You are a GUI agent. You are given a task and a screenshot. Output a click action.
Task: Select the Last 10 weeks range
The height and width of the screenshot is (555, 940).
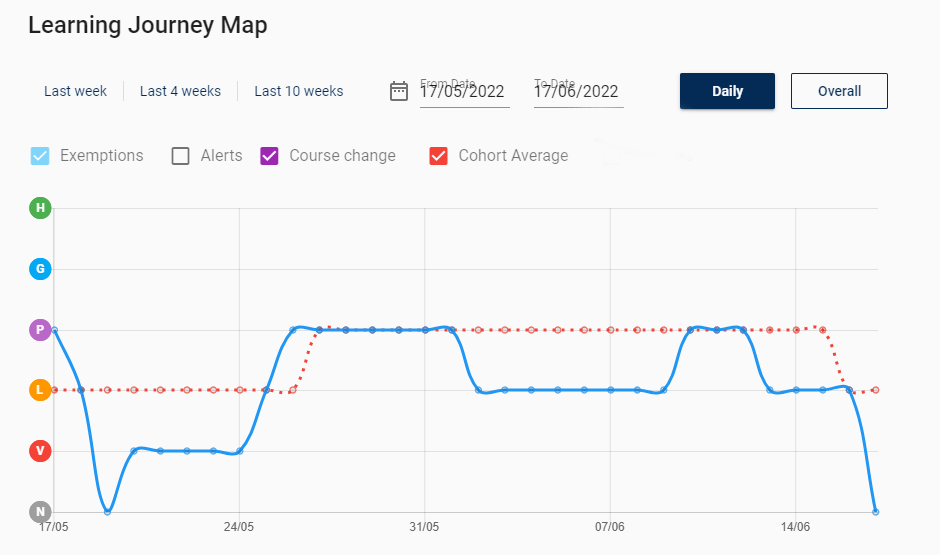(x=298, y=91)
